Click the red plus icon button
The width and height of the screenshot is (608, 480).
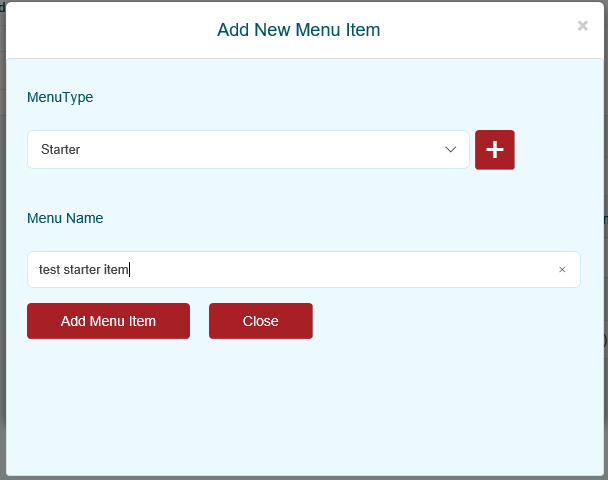(494, 150)
